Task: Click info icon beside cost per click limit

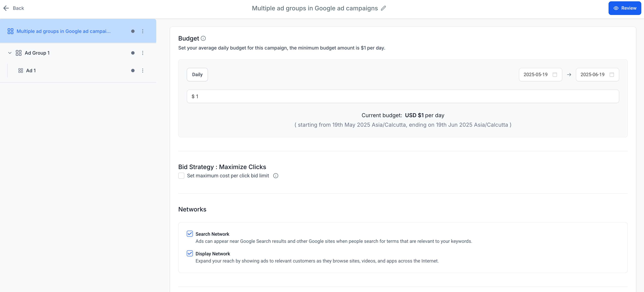Action: click(x=276, y=176)
